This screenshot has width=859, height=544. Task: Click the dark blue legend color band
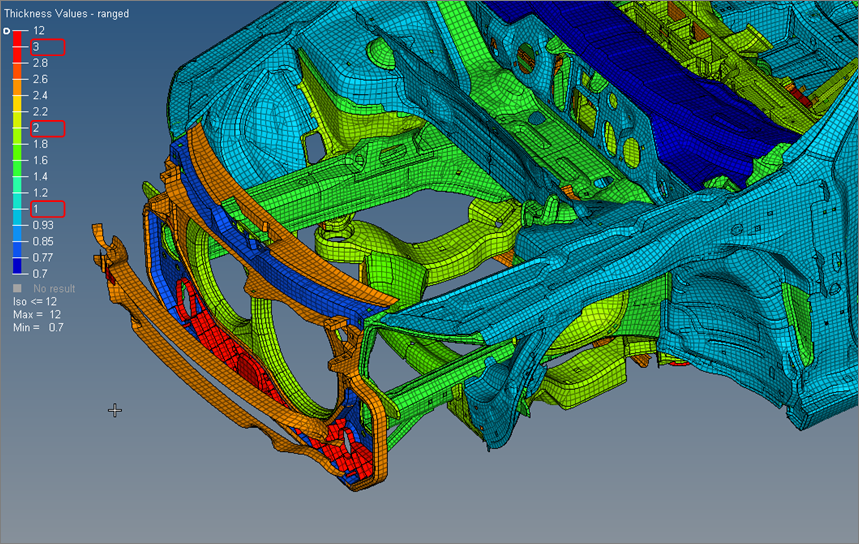coord(18,265)
